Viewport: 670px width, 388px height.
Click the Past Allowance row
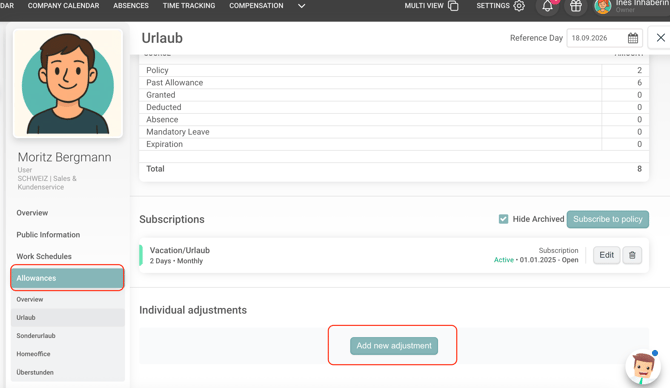tap(394, 82)
